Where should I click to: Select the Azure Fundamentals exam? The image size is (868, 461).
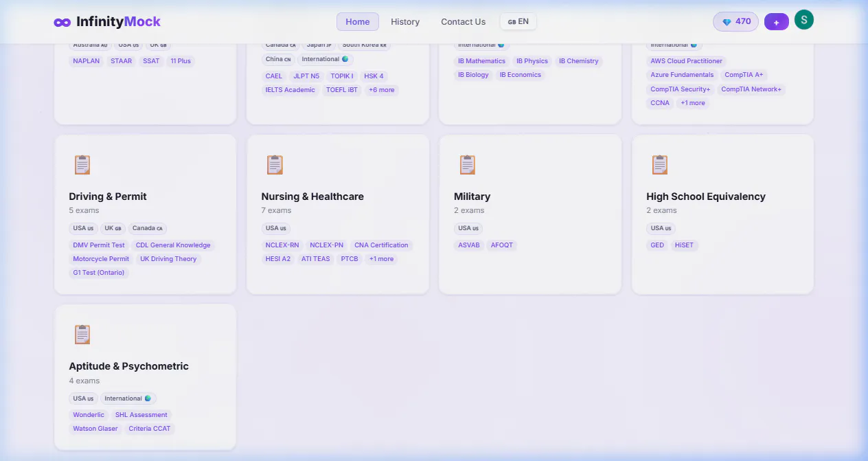[x=682, y=75]
